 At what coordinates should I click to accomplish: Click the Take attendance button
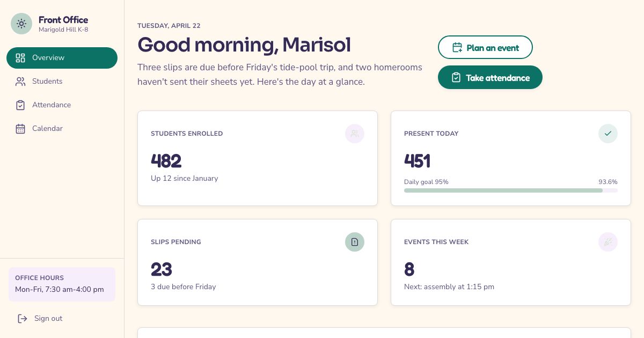490,77
